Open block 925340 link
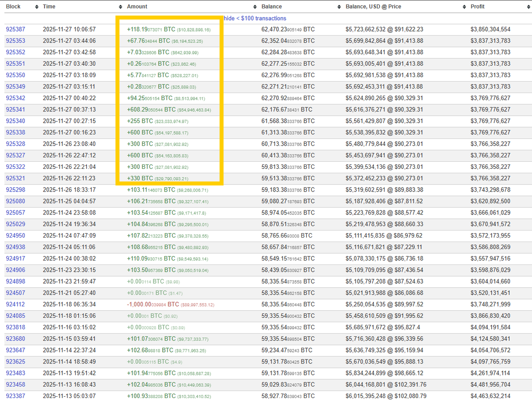532x402 pixels. click(16, 121)
